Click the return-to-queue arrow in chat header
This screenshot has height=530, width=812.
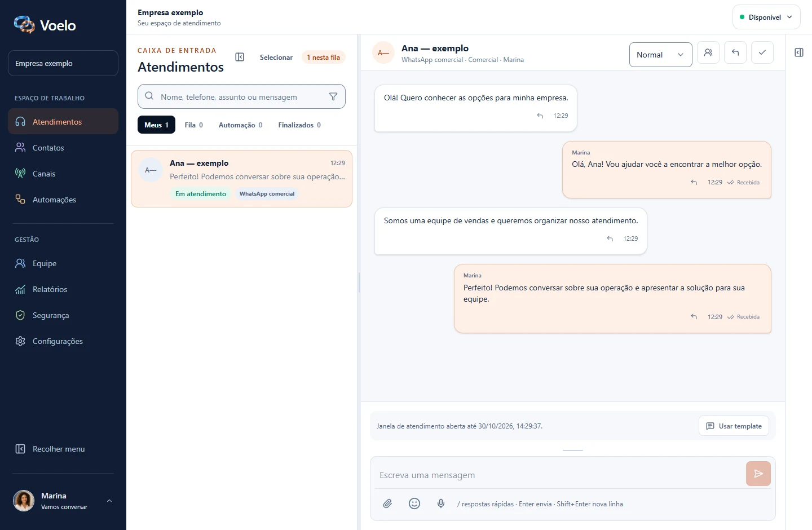pos(735,52)
